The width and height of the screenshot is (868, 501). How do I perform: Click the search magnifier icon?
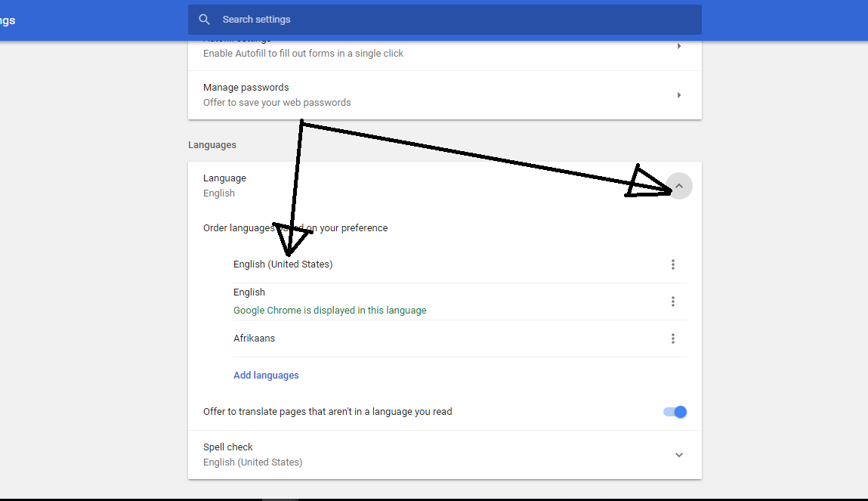tap(204, 19)
